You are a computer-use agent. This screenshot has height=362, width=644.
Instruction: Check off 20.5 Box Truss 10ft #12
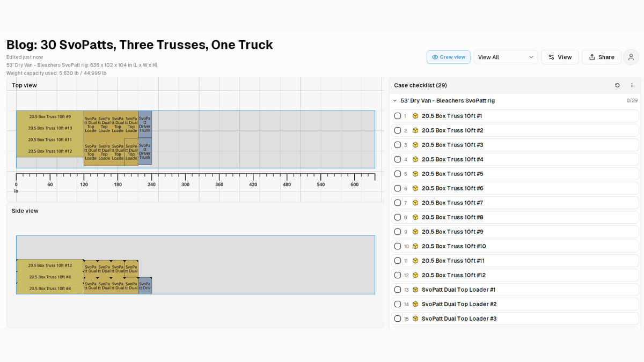point(398,275)
